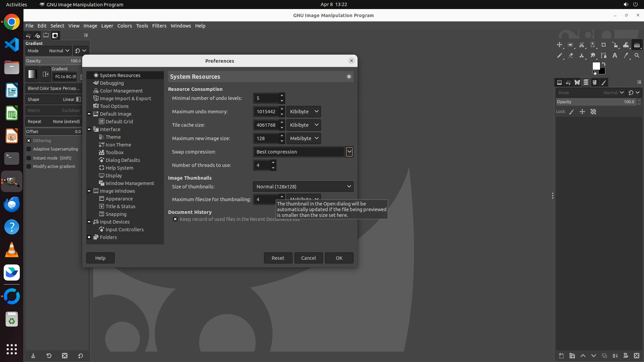The height and width of the screenshot is (362, 644).
Task: Uncheck Keep record of used files
Action: coord(175,219)
